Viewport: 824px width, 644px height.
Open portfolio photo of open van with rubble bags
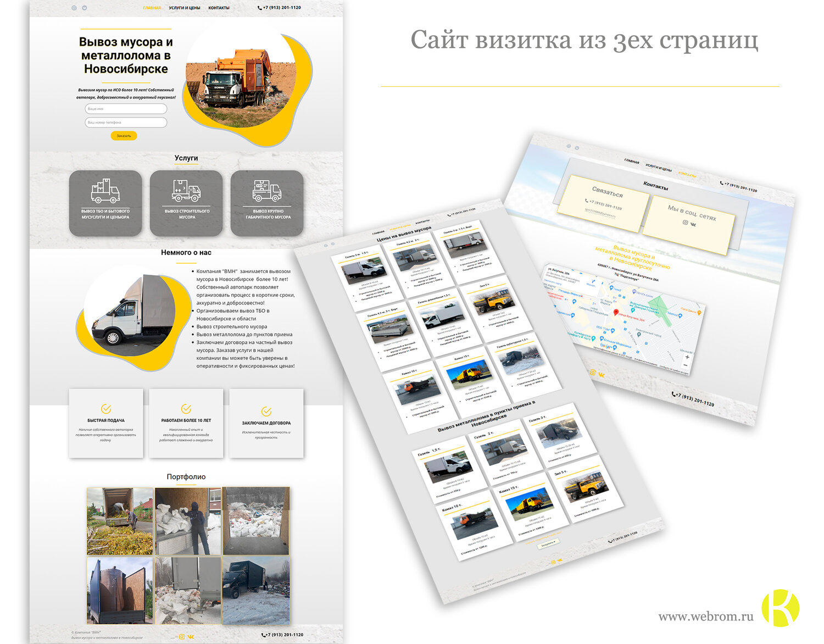(x=188, y=590)
